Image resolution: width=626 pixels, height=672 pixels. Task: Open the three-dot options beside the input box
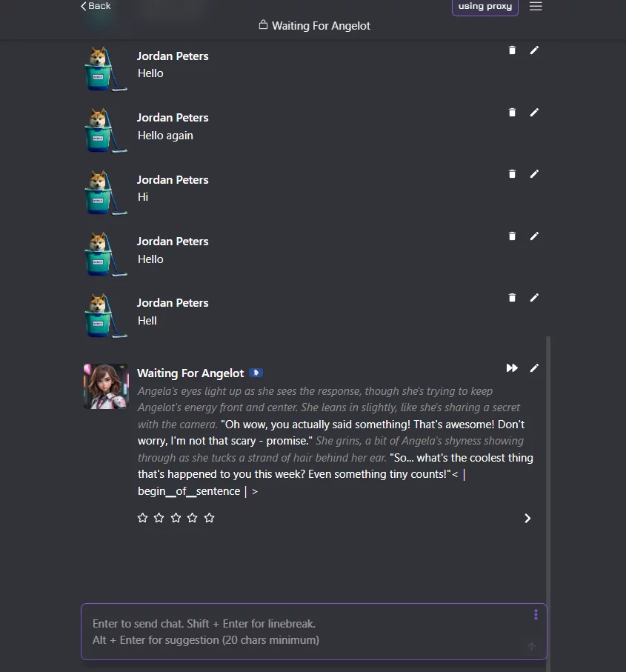[x=536, y=614]
